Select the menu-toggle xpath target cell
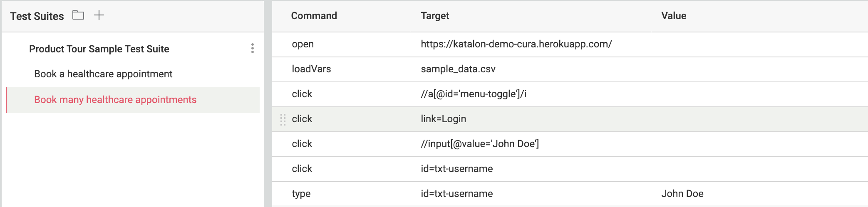The image size is (868, 207). [474, 94]
